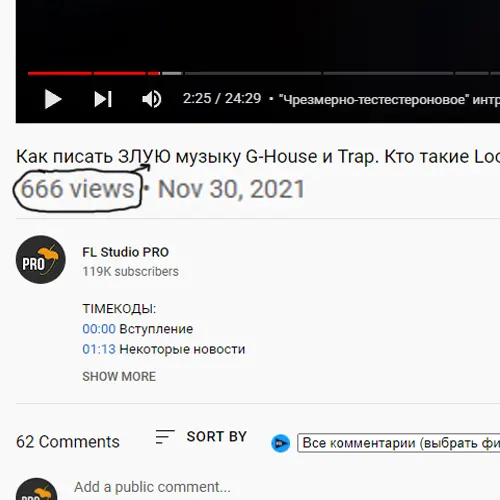Click the red video progress bar
500x500 pixels.
[x=94, y=73]
